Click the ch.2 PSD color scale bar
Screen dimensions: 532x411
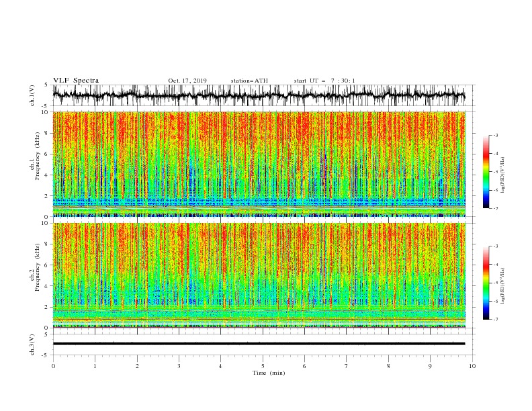(x=486, y=283)
